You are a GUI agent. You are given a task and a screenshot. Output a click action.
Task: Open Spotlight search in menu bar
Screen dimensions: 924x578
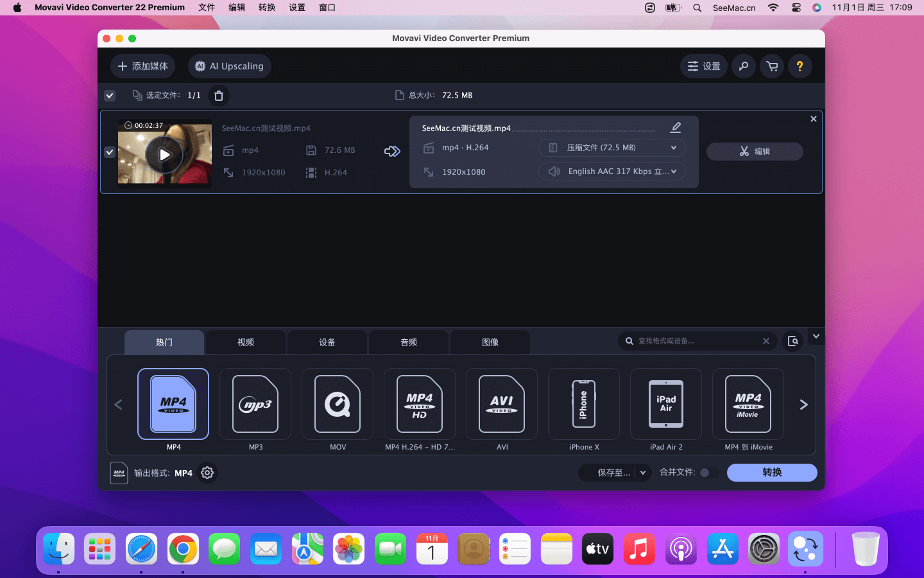pyautogui.click(x=697, y=8)
